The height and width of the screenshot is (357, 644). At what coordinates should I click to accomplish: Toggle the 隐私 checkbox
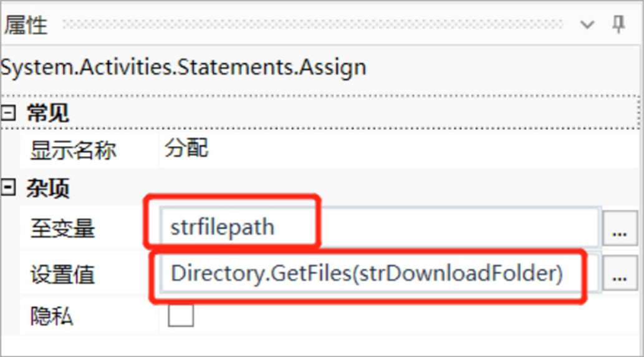(181, 315)
